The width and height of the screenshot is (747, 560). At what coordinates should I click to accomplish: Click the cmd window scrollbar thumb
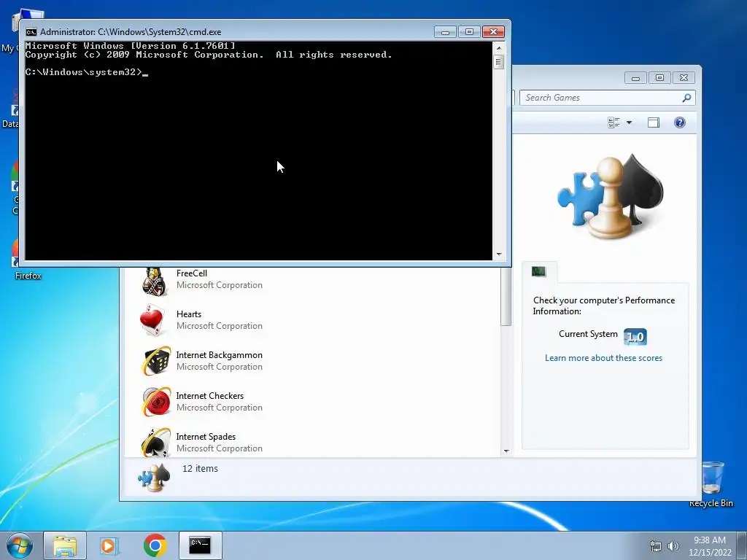499,62
